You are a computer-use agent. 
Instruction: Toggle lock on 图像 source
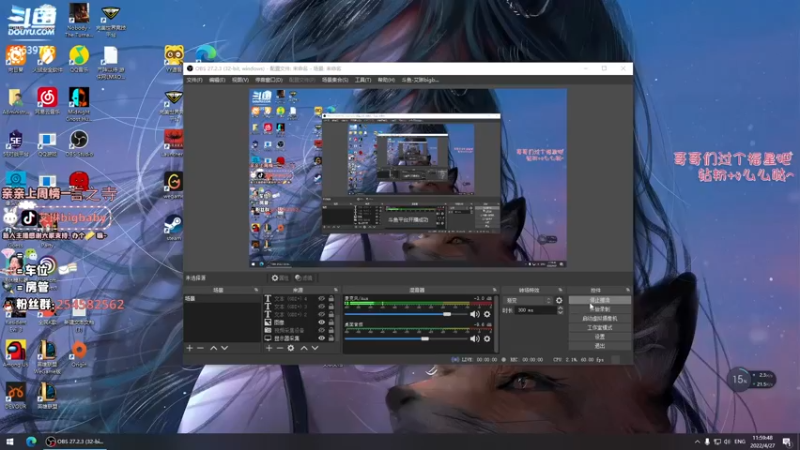[x=331, y=322]
